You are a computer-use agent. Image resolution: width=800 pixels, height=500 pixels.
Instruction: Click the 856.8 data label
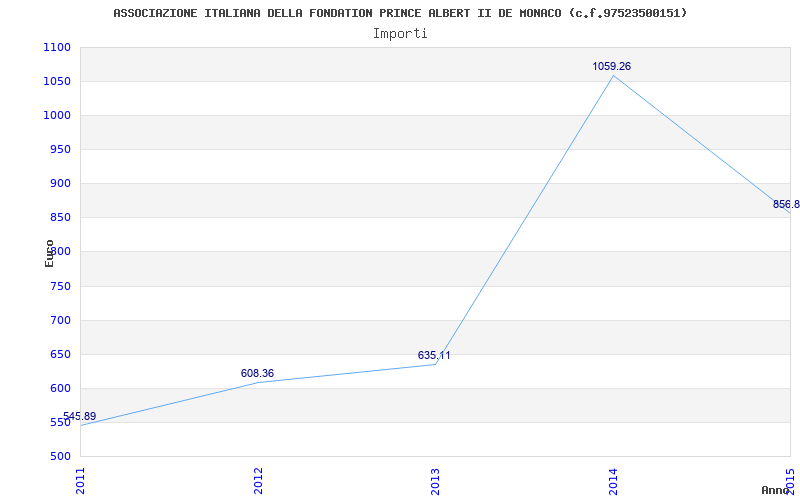point(786,205)
